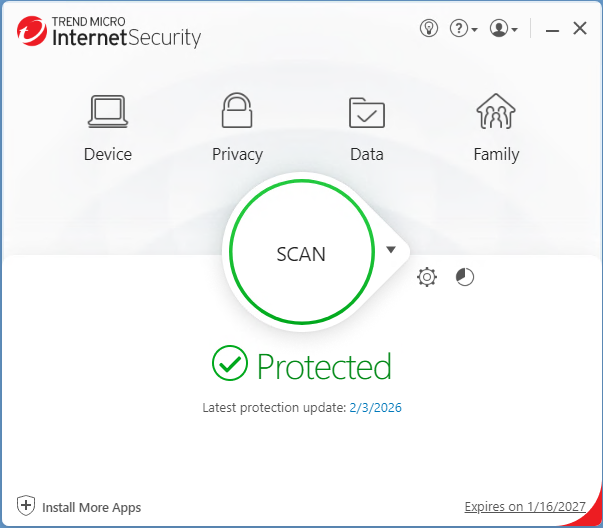This screenshot has height=528, width=603.
Task: Click the 2/3/2026 update date link
Action: (375, 407)
